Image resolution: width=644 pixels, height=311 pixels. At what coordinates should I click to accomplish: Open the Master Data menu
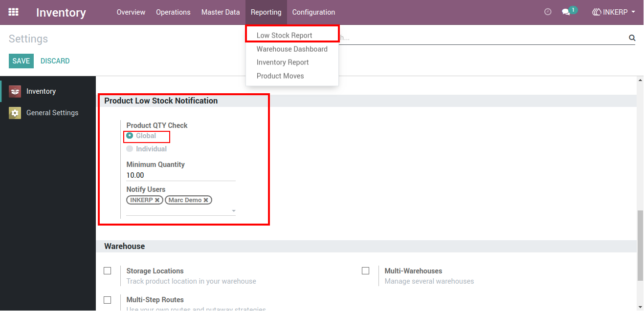pyautogui.click(x=221, y=12)
